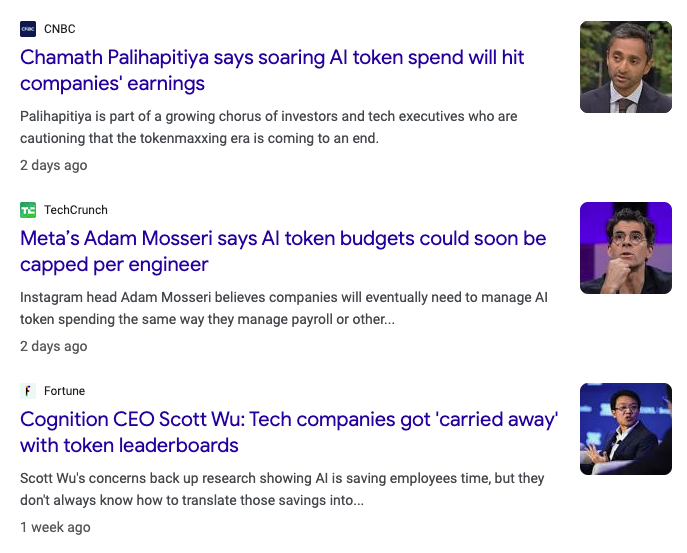Click "companies' earnings" headline second line

[x=112, y=84]
